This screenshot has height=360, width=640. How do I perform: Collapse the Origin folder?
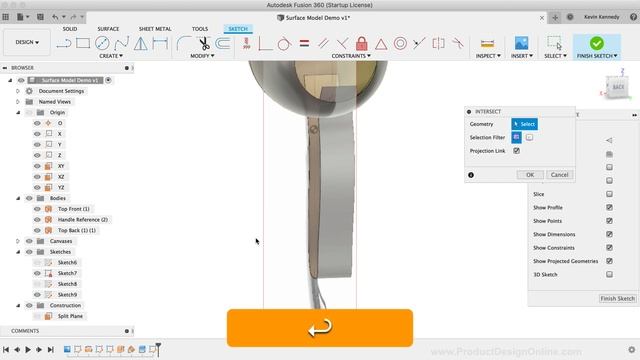(18, 112)
